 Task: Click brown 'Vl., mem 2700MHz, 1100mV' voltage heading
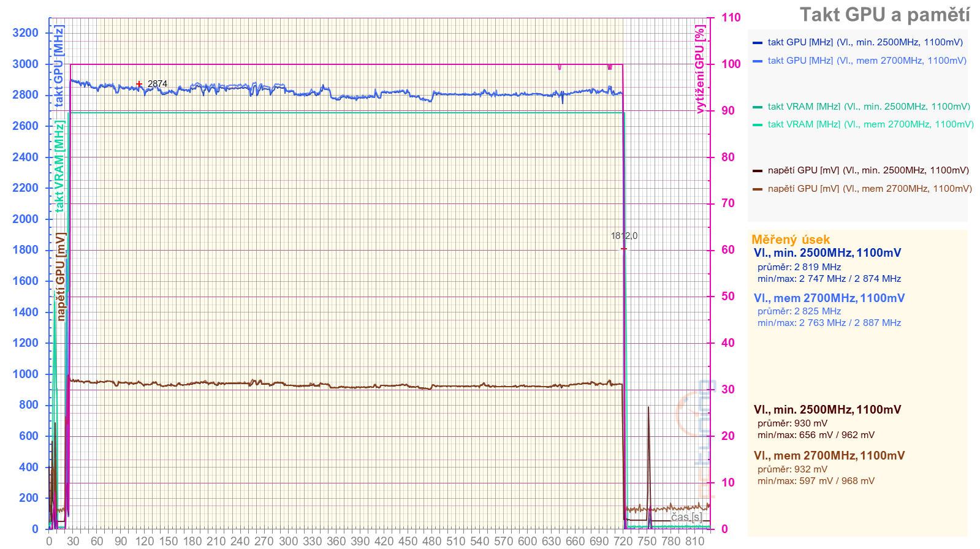pyautogui.click(x=829, y=456)
